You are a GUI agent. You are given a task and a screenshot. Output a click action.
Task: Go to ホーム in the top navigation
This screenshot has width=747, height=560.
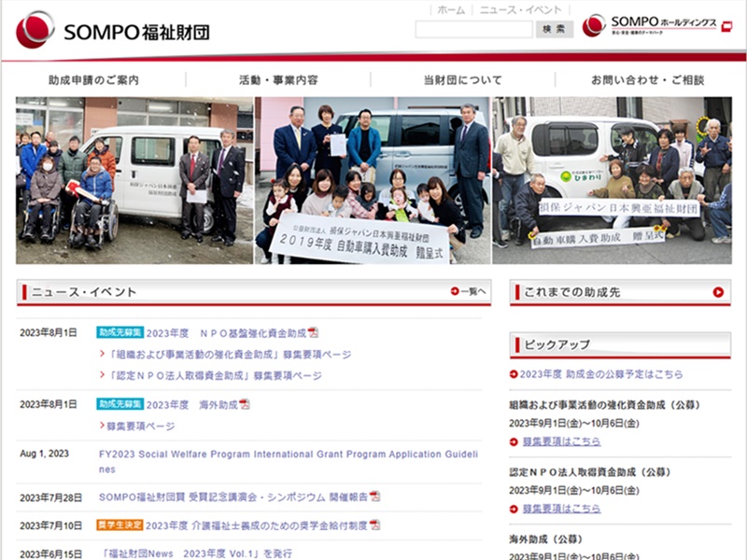point(451,10)
